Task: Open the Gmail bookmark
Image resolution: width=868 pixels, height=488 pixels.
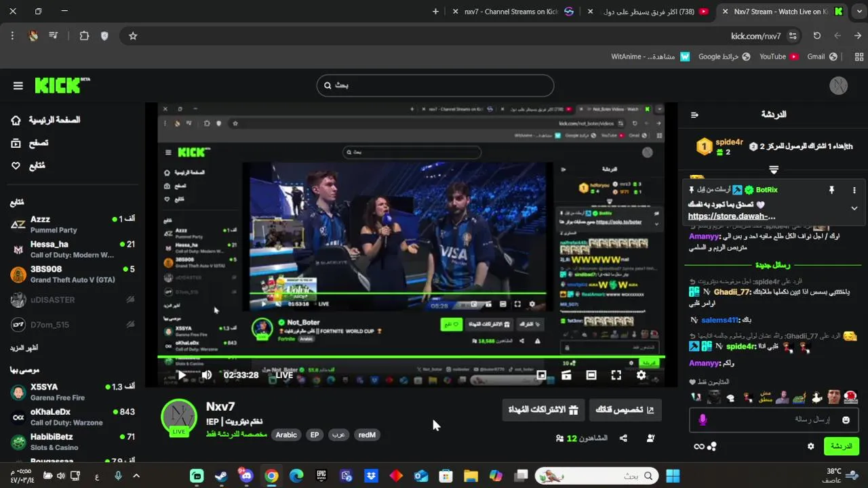Action: point(822,57)
